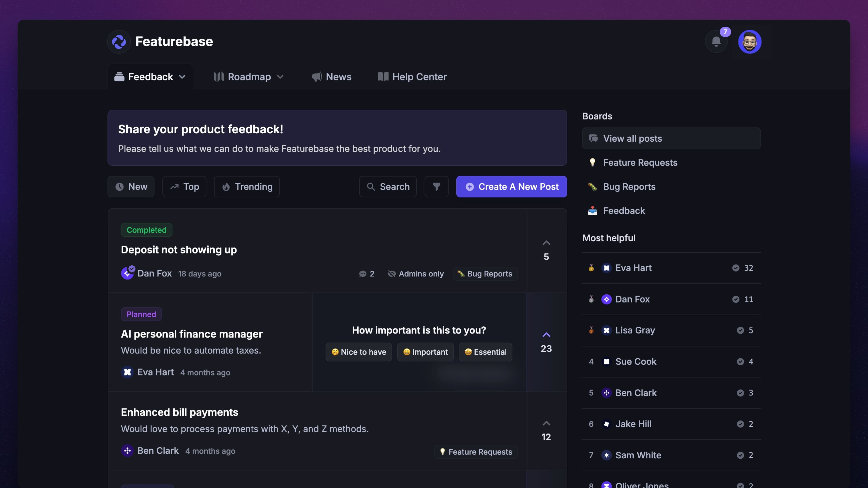
Task: Upvote the AI personal finance manager post
Action: click(x=546, y=335)
